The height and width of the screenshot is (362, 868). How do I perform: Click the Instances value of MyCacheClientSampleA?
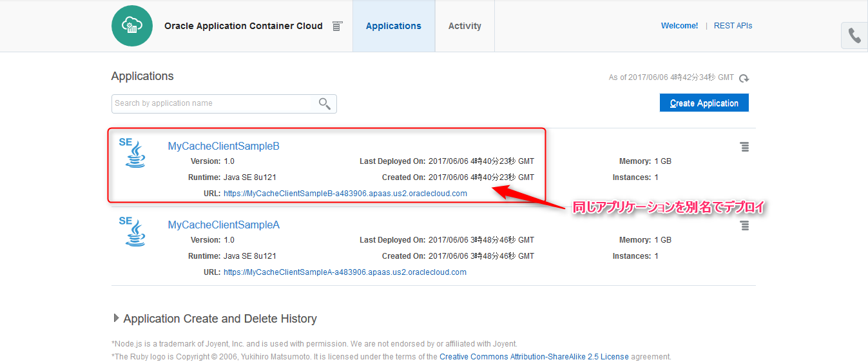(657, 256)
